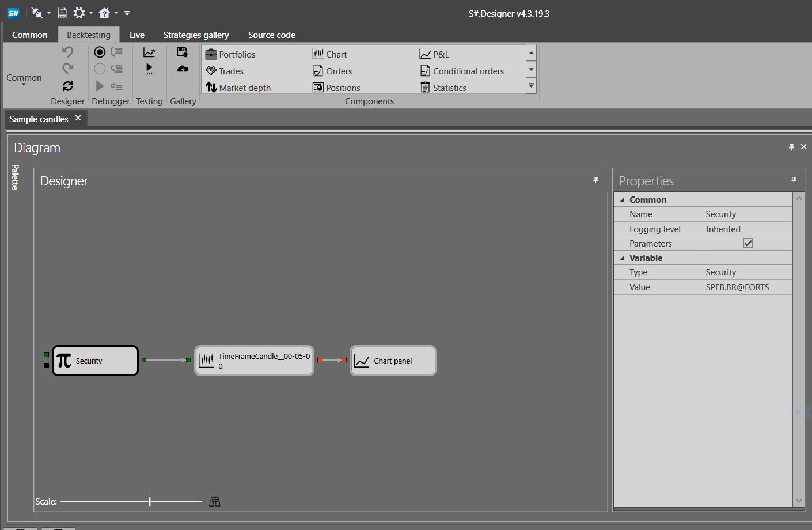This screenshot has width=812, height=530.
Task: Expand the Common dropdown in the ribbon
Action: 24,79
